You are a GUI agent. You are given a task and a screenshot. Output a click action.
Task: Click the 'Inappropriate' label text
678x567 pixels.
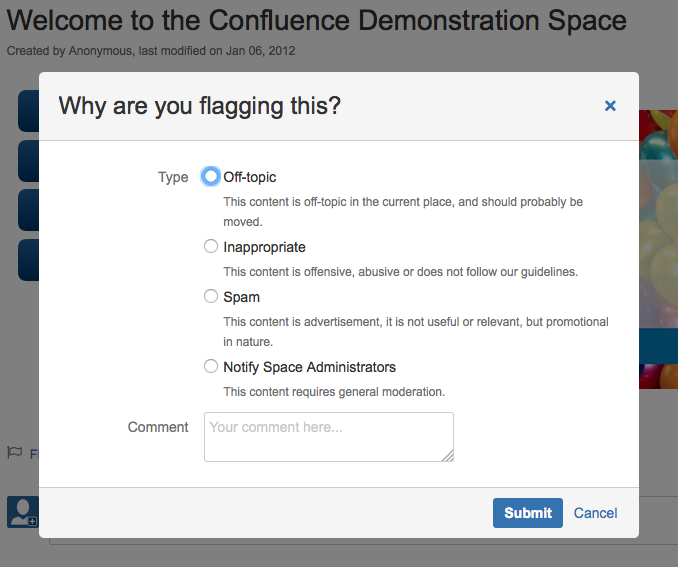(264, 247)
